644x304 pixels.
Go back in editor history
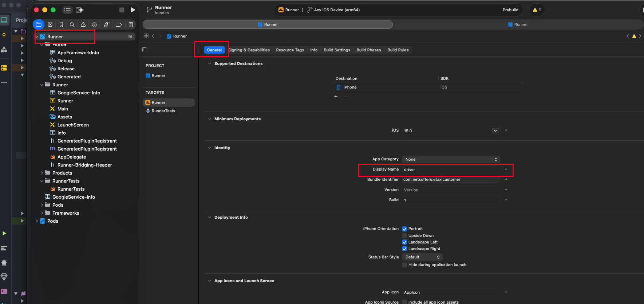click(x=153, y=36)
